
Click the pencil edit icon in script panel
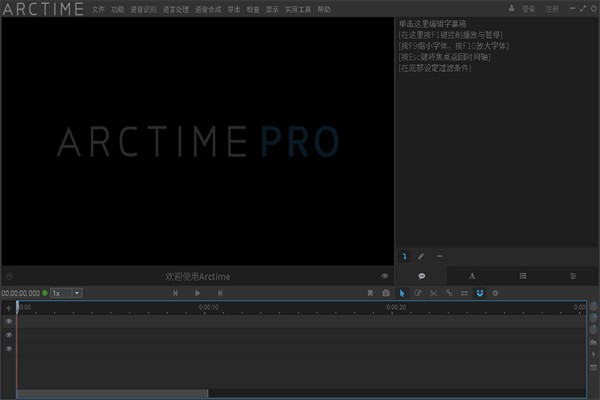tap(421, 256)
